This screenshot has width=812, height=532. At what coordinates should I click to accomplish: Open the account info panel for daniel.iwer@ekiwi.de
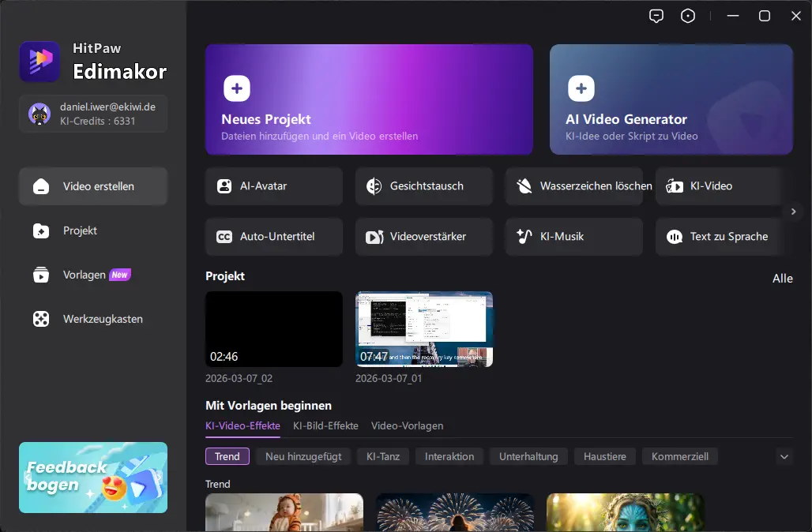(93, 114)
